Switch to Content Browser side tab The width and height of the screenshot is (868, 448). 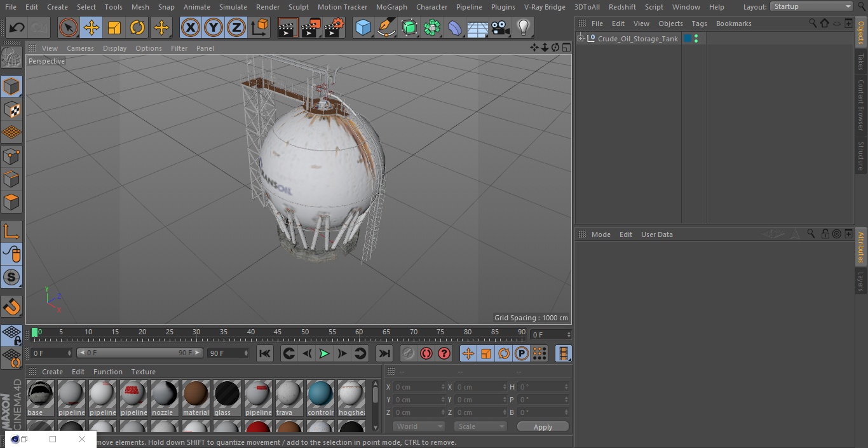pos(861,105)
